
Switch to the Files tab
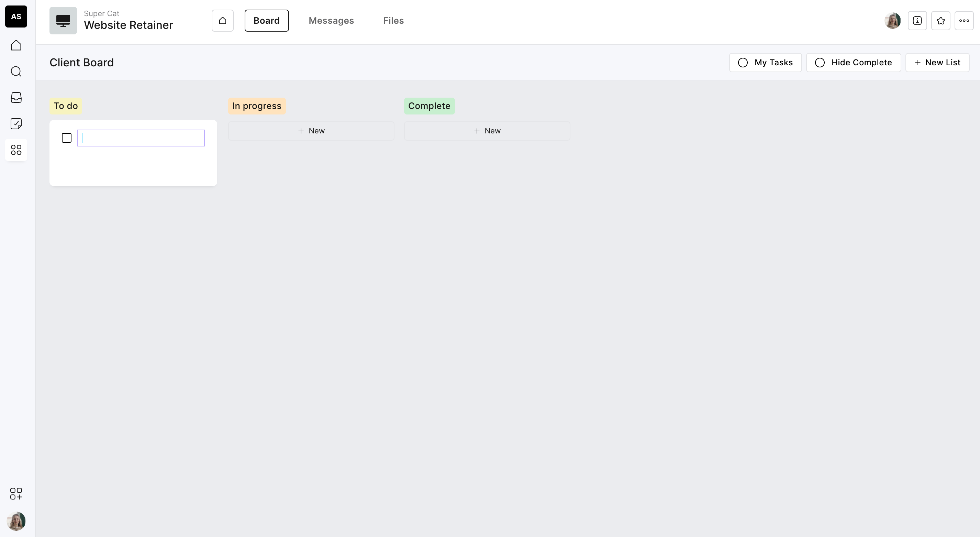click(x=393, y=21)
